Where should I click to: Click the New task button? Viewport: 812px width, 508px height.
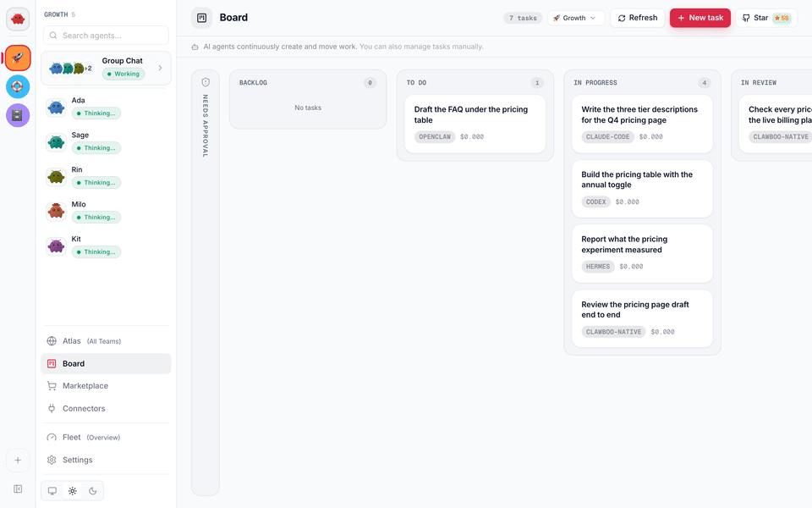coord(700,18)
